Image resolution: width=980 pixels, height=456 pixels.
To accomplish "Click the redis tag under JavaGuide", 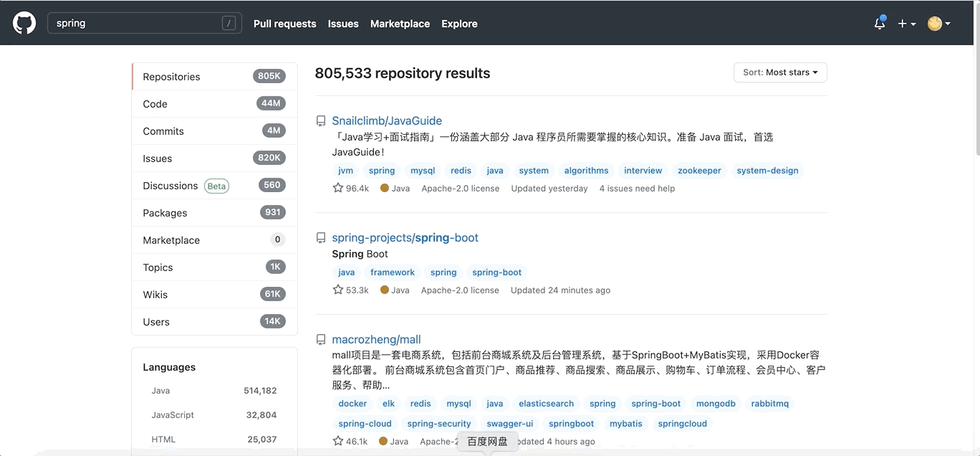I will click(461, 171).
